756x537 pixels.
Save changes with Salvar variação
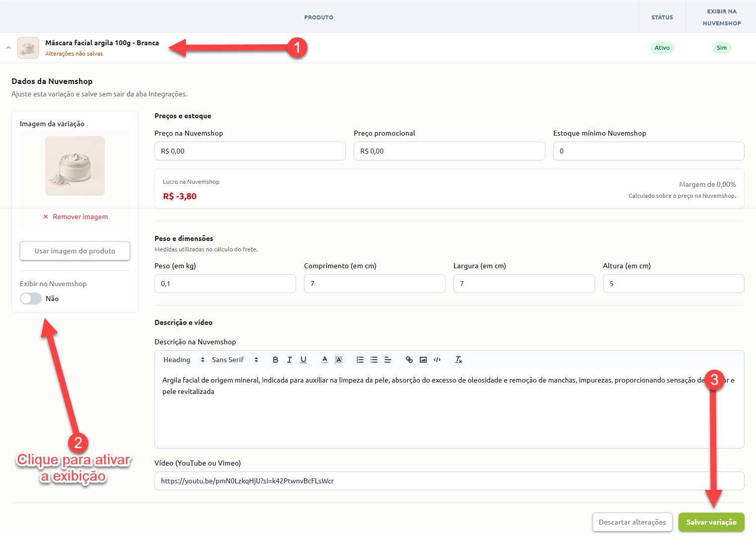point(711,522)
